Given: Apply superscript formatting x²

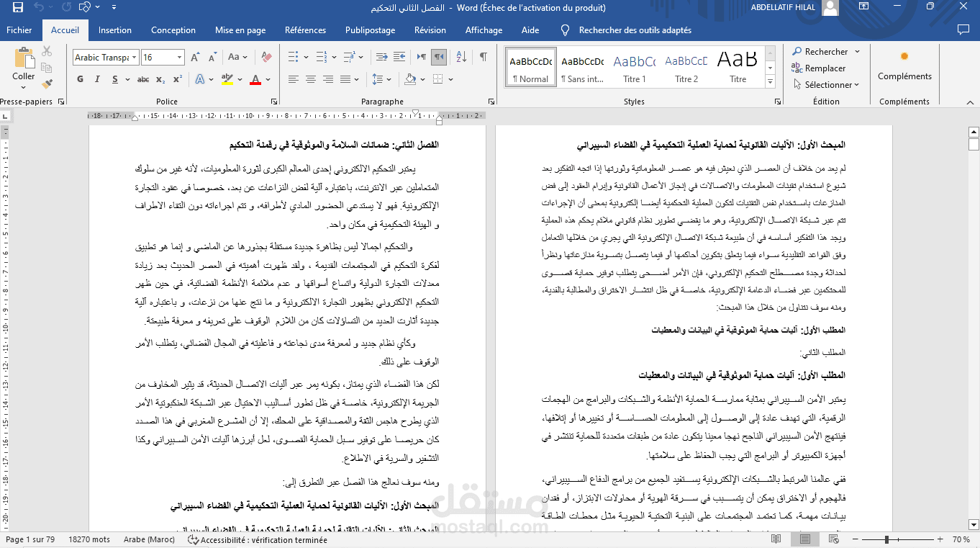Looking at the screenshot, I should coord(178,79).
